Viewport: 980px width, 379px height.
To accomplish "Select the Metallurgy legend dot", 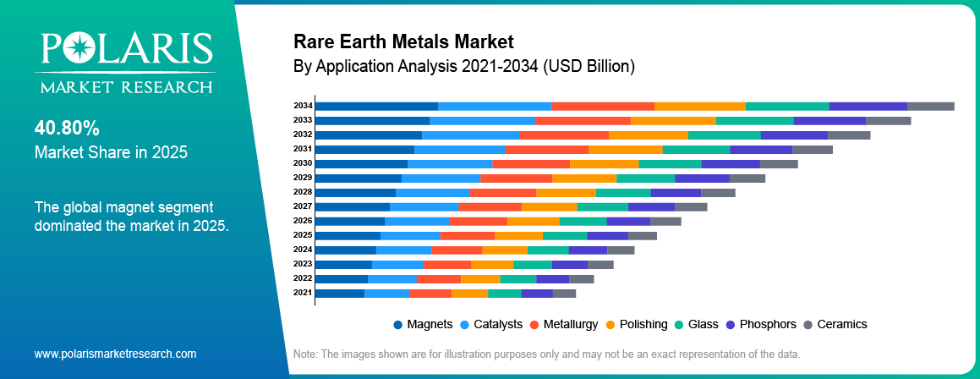I will point(534,325).
